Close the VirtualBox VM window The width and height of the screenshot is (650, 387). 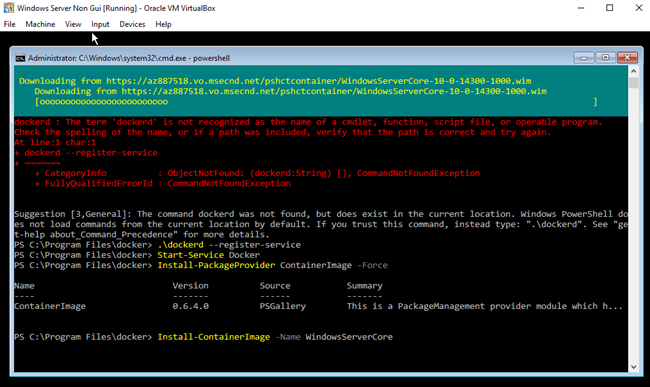point(639,8)
